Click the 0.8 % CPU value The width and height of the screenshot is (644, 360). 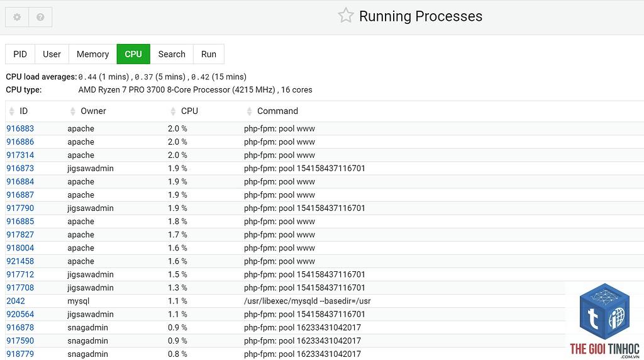[x=177, y=354]
